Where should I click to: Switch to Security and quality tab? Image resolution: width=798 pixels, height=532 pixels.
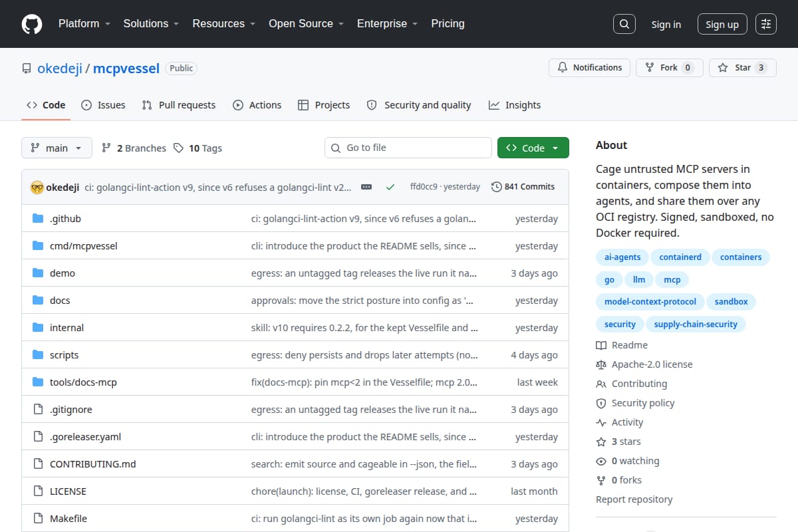coord(419,105)
